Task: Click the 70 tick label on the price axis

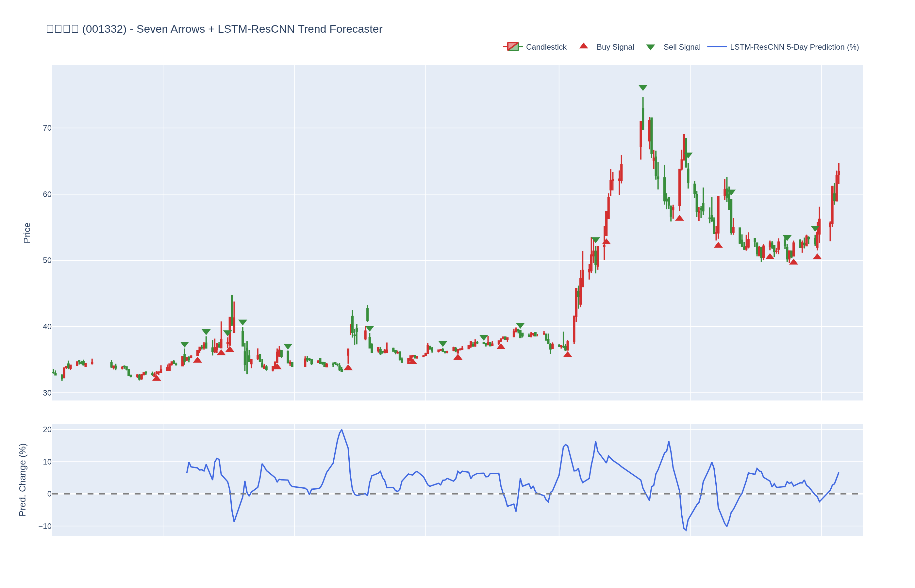Action: [x=47, y=128]
